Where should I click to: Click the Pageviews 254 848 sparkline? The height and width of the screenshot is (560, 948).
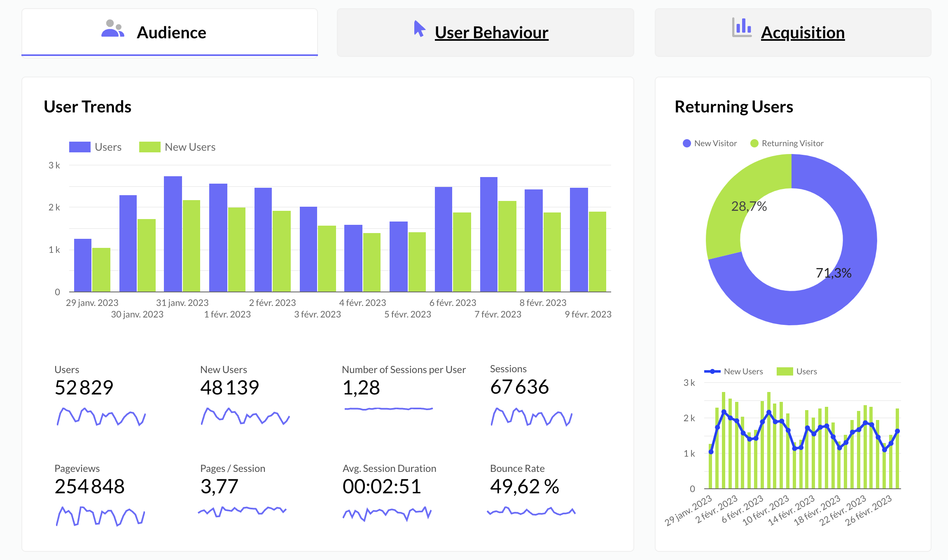101,516
